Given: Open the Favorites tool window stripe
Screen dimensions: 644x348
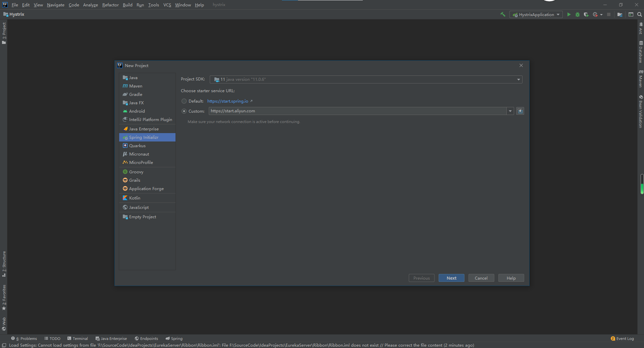Looking at the screenshot, I should pyautogui.click(x=4, y=297).
